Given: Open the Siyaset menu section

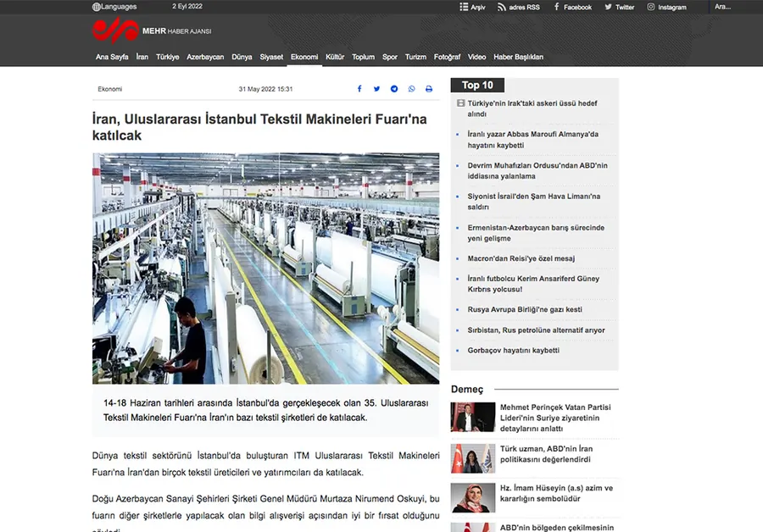Looking at the screenshot, I should click(x=271, y=57).
